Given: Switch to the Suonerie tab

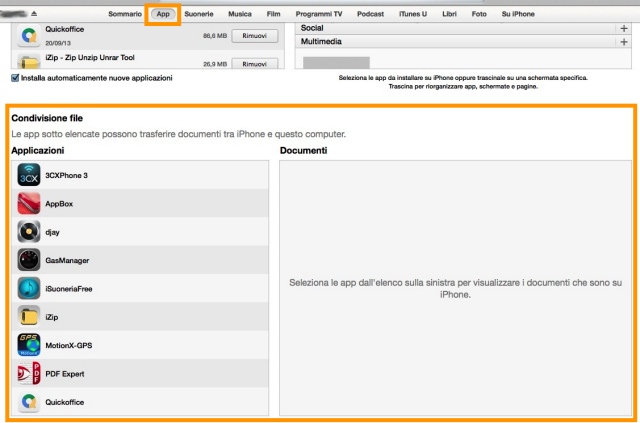Looking at the screenshot, I should [199, 14].
